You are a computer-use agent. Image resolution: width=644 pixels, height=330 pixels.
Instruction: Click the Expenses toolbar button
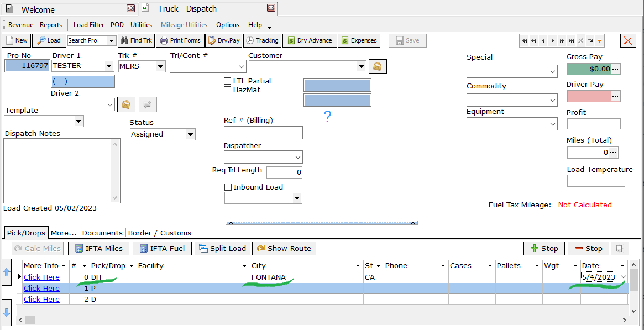(359, 40)
